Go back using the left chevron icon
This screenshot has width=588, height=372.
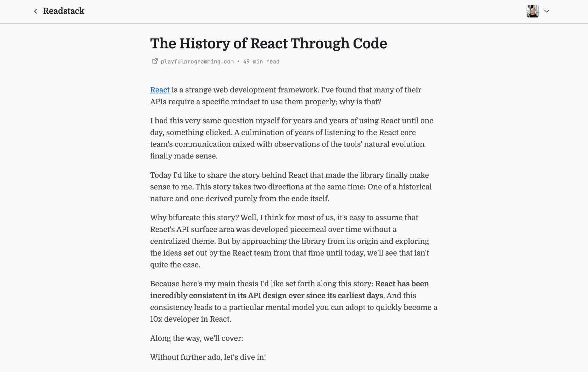[x=35, y=11]
